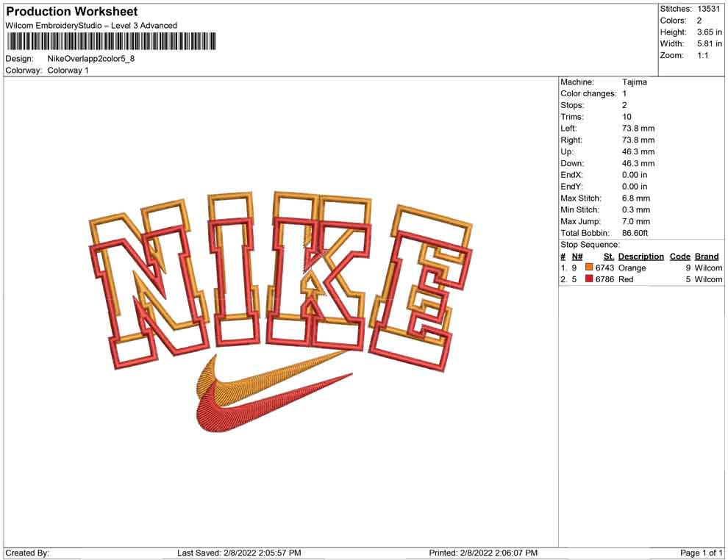Click the 'Stop Sequence:' heading
Viewport: 728px width, 560px height.
pos(590,245)
